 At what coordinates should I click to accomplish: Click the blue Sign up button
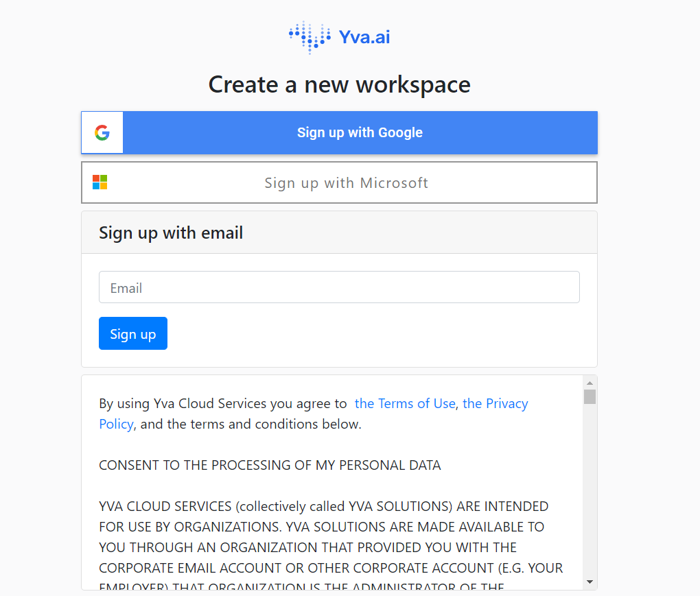tap(133, 333)
